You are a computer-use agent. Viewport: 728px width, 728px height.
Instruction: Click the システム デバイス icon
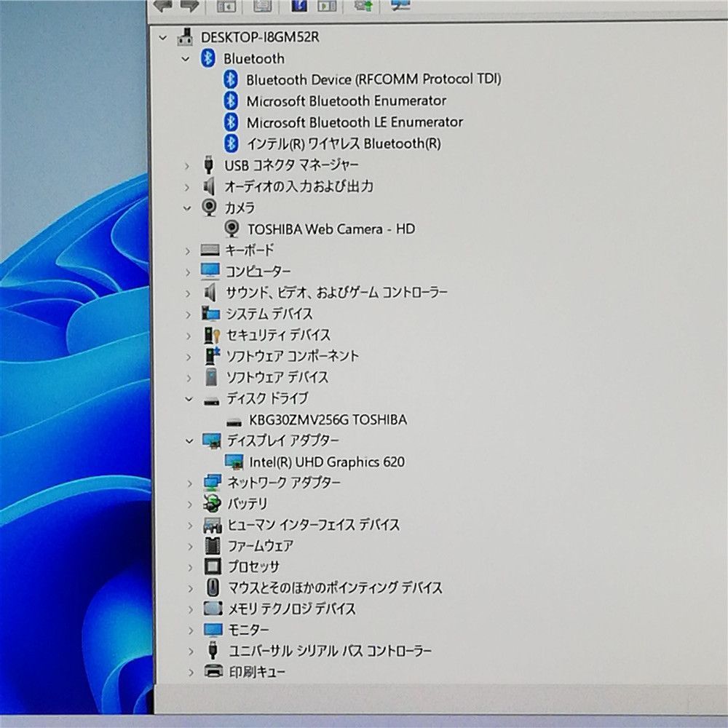click(211, 313)
